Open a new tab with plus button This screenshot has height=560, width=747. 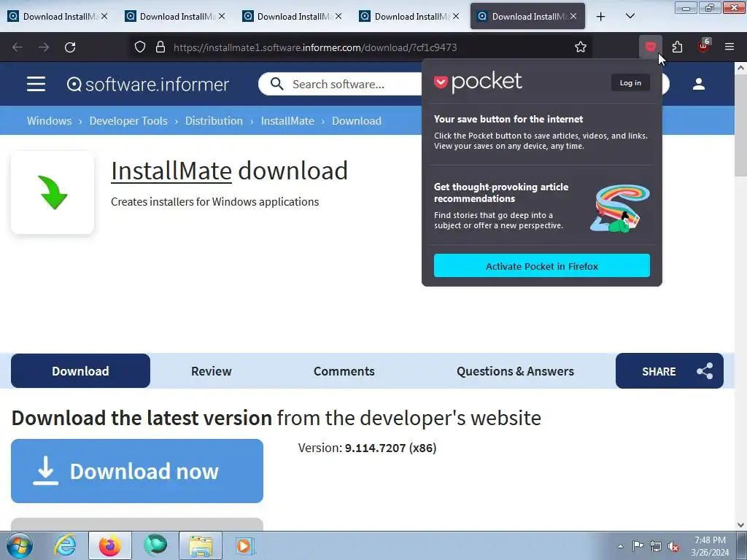(x=601, y=16)
